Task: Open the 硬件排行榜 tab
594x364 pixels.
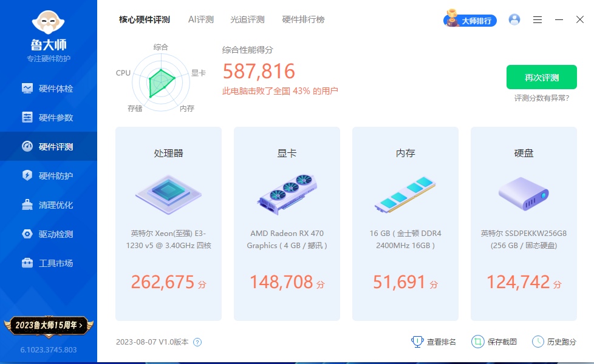Action: 303,19
